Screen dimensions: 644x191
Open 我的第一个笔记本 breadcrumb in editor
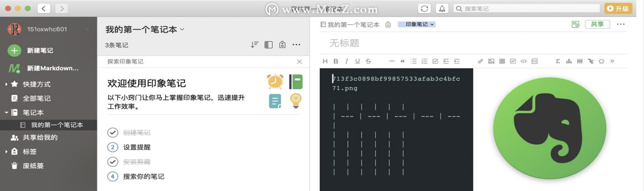pos(350,25)
